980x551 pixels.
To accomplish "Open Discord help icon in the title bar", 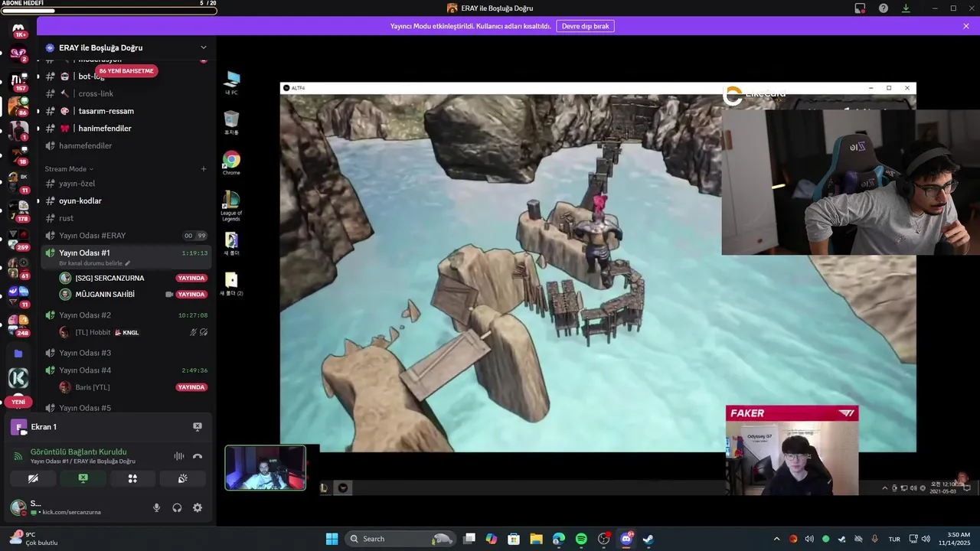I will [x=884, y=8].
